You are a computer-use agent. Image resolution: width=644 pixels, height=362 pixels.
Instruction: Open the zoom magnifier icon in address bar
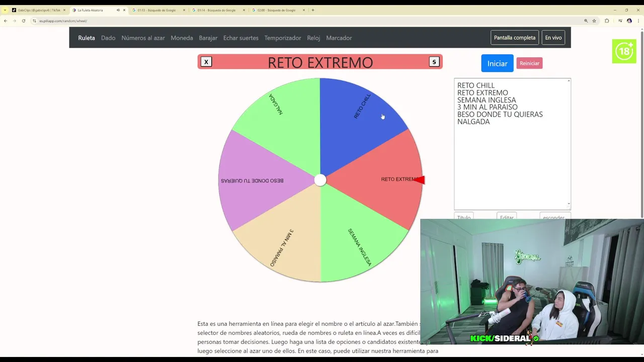(586, 21)
